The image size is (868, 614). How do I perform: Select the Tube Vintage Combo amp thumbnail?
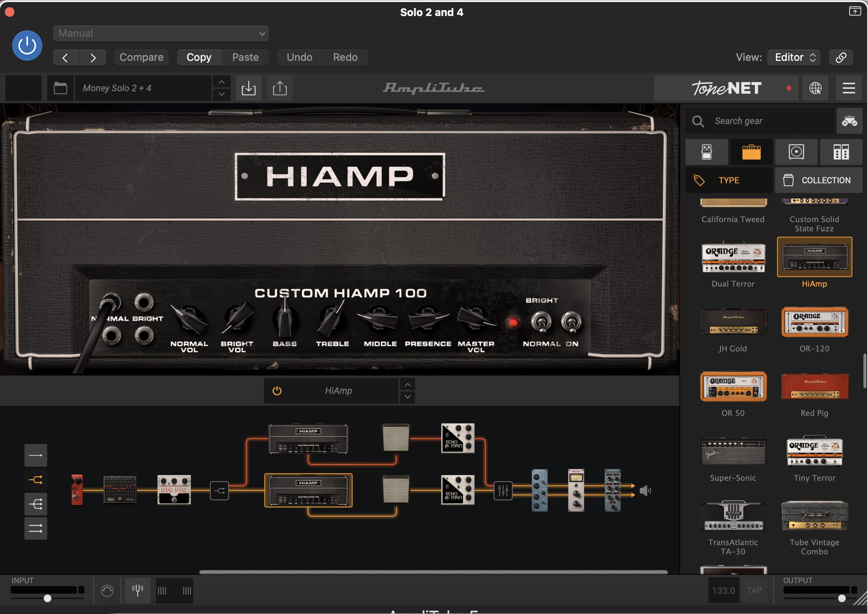click(814, 516)
